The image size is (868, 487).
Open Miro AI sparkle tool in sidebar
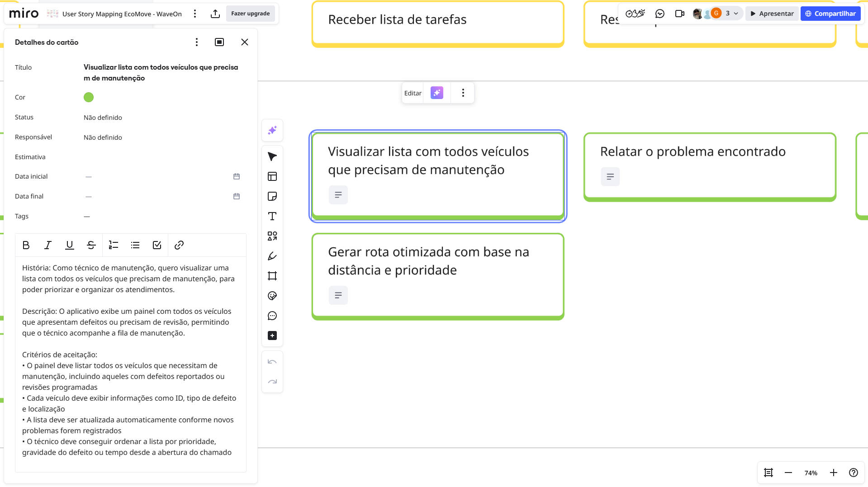(x=272, y=130)
